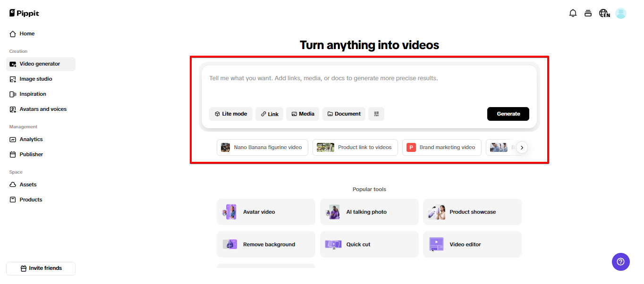644x284 pixels.
Task: Select Avatars and voices
Action: pos(42,109)
